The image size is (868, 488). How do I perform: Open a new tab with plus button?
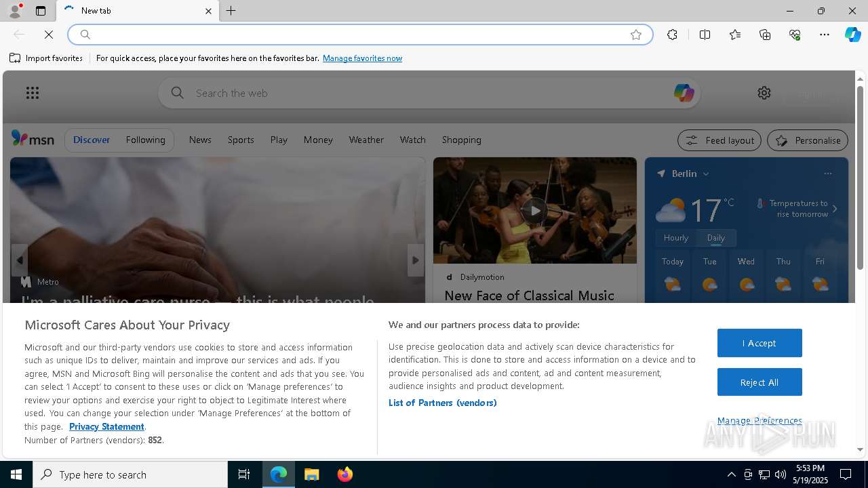[x=231, y=11]
